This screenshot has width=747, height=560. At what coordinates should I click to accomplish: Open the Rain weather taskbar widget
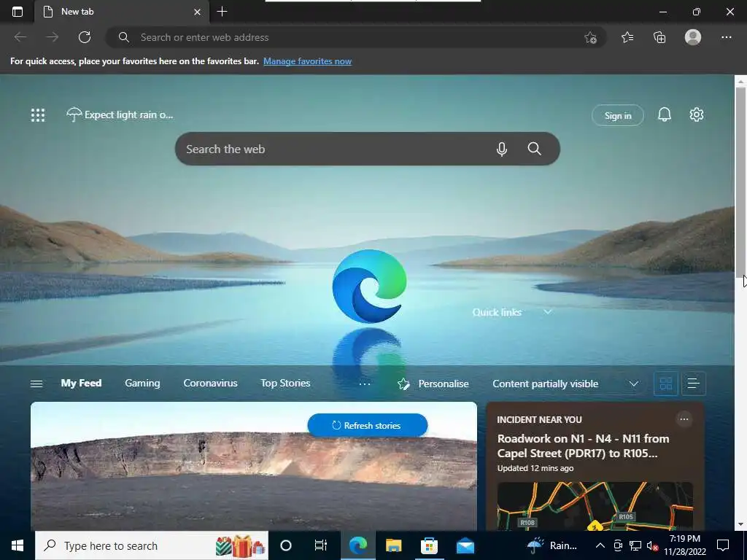point(551,545)
